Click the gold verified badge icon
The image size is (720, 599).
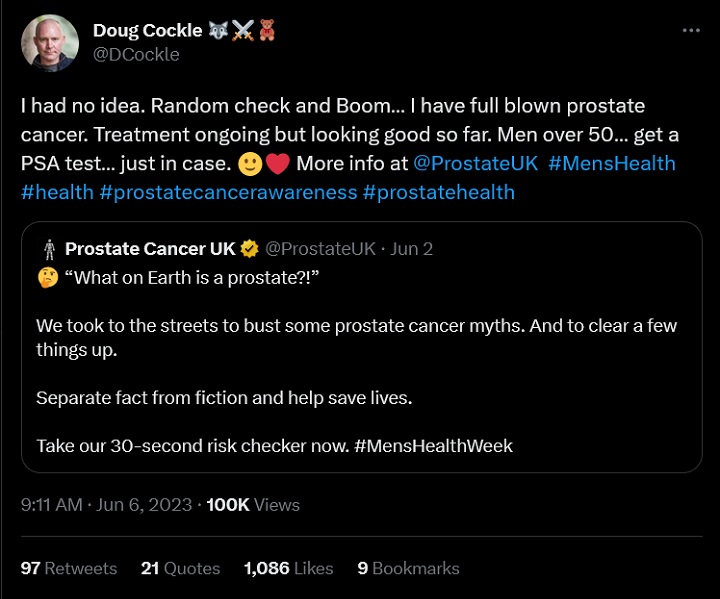tap(247, 249)
